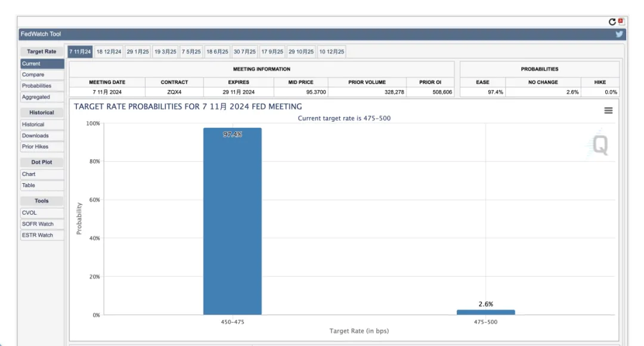Screen dimensions: 644x346
Task: Open ESTR Watch tool
Action: (42, 235)
